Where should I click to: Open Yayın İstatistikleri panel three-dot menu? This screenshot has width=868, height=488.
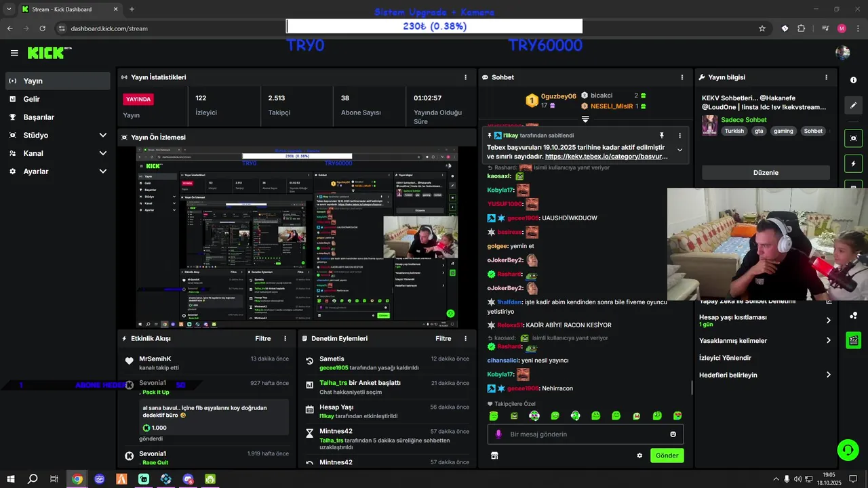pyautogui.click(x=465, y=77)
